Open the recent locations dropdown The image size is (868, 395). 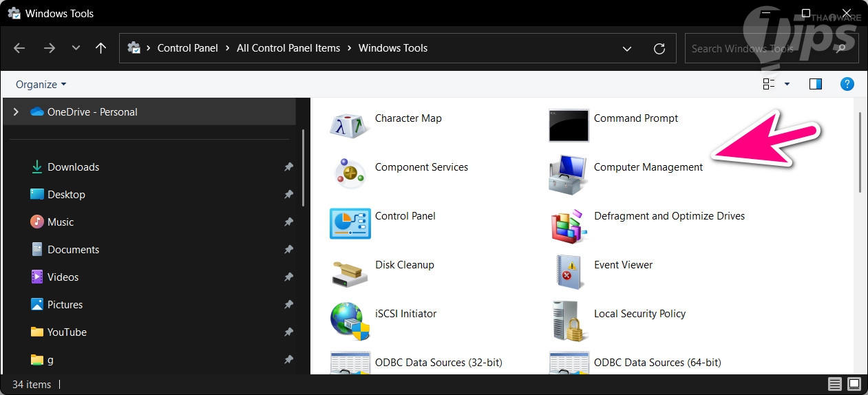76,48
